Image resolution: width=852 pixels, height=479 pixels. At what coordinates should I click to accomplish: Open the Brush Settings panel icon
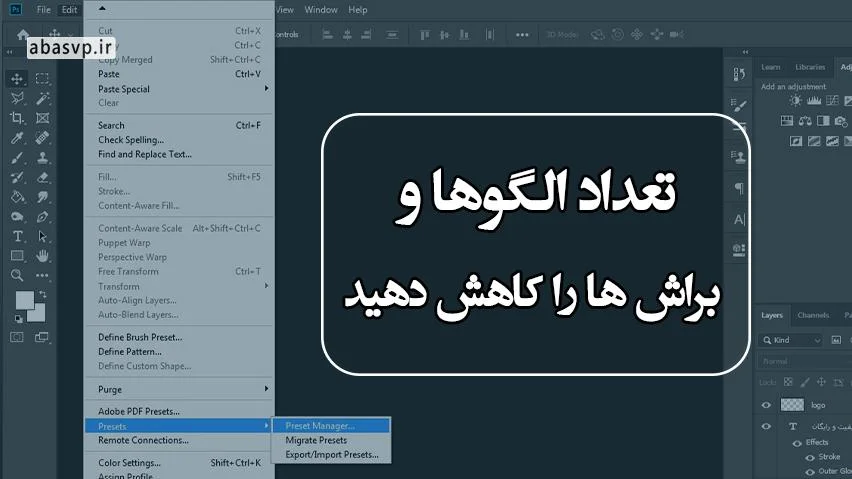tap(739, 105)
